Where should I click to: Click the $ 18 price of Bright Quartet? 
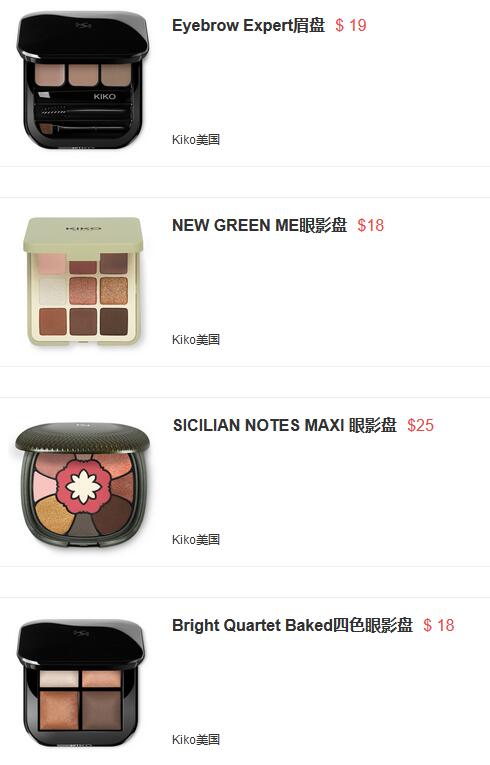(439, 625)
